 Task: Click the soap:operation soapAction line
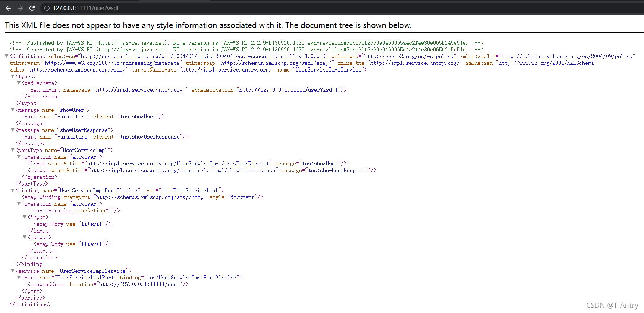74,211
